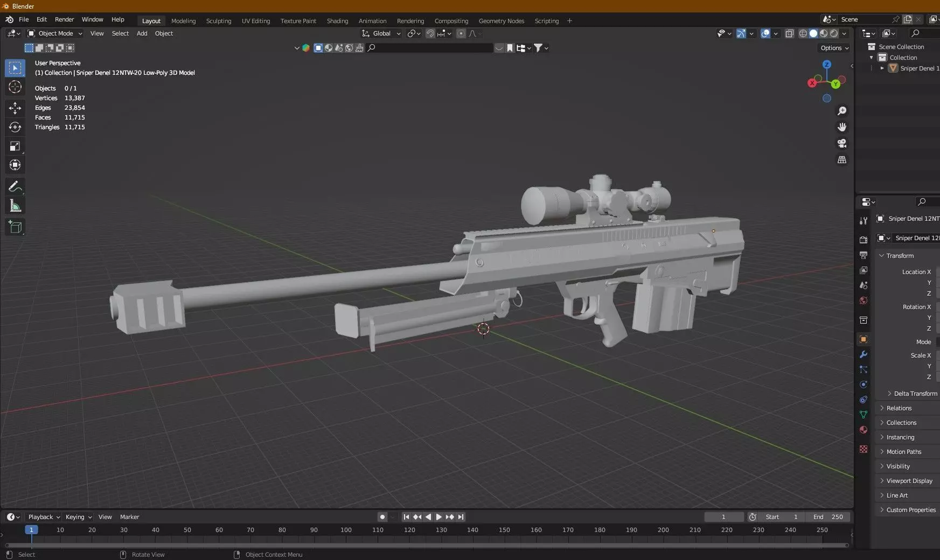Open the View Layer properties tab
Screen dimensions: 940x560
pos(864,270)
